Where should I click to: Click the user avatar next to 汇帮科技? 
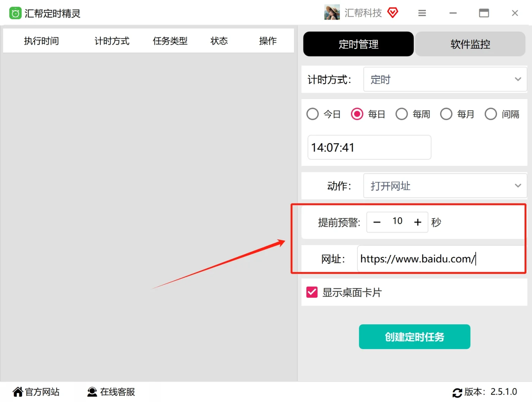pos(331,12)
